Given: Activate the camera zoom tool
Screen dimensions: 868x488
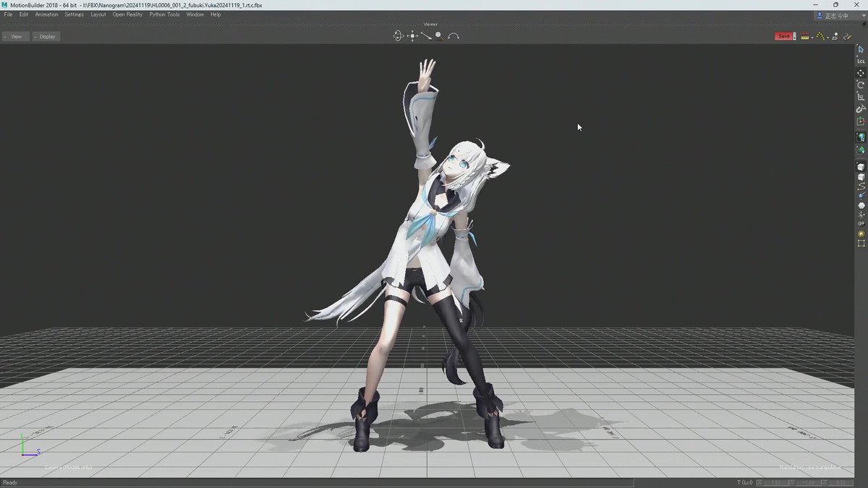Looking at the screenshot, I should pyautogui.click(x=425, y=35).
